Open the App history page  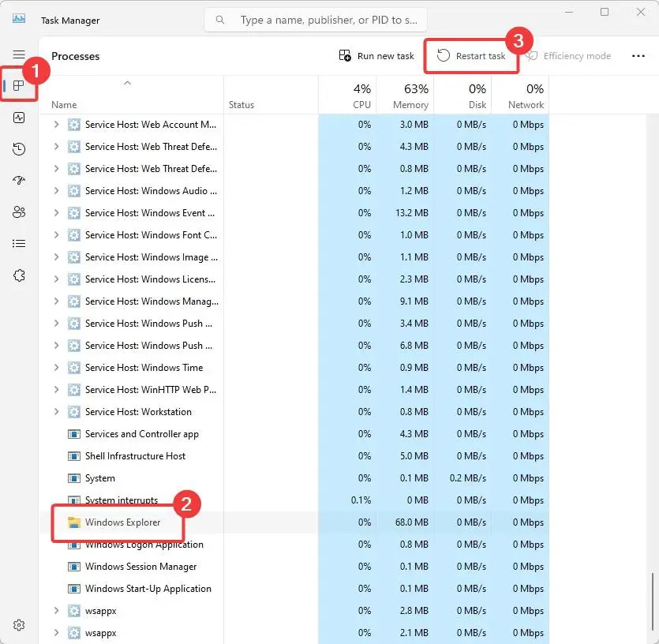(x=19, y=149)
